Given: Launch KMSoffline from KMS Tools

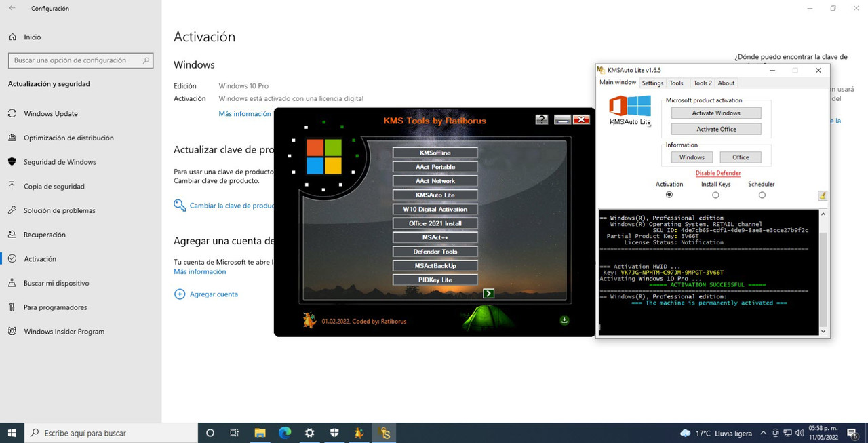Looking at the screenshot, I should [x=435, y=153].
